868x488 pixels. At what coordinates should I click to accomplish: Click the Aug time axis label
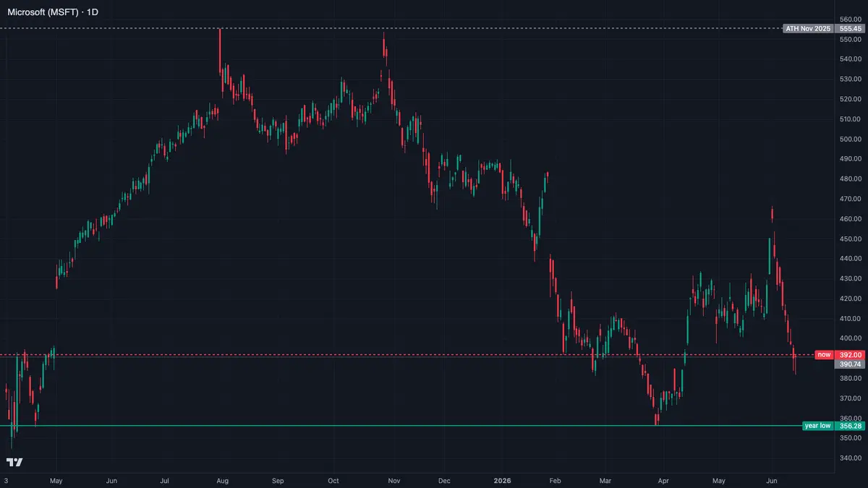pyautogui.click(x=223, y=480)
